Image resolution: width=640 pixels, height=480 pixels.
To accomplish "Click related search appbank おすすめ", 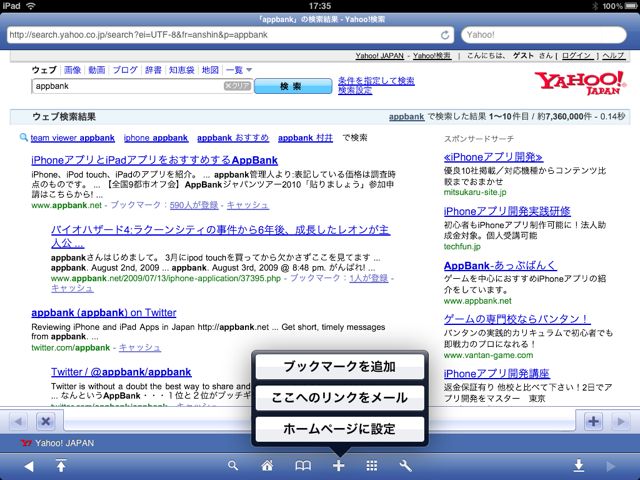I will (x=233, y=138).
